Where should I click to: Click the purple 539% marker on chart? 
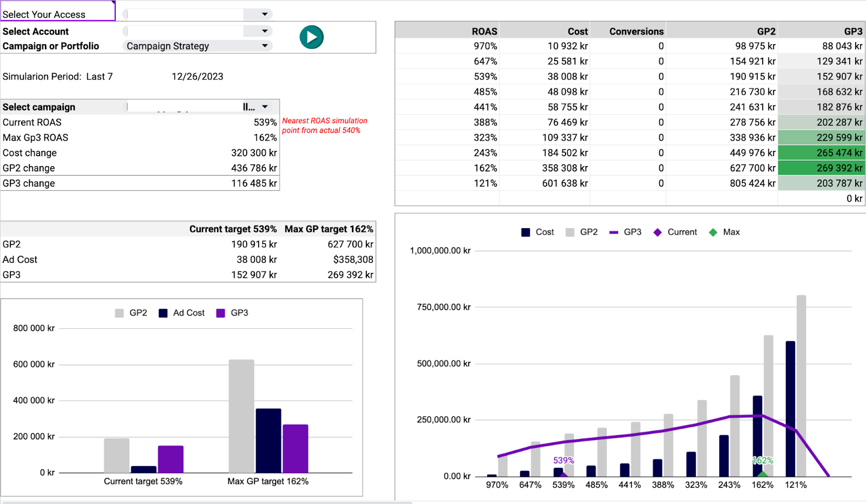click(563, 474)
